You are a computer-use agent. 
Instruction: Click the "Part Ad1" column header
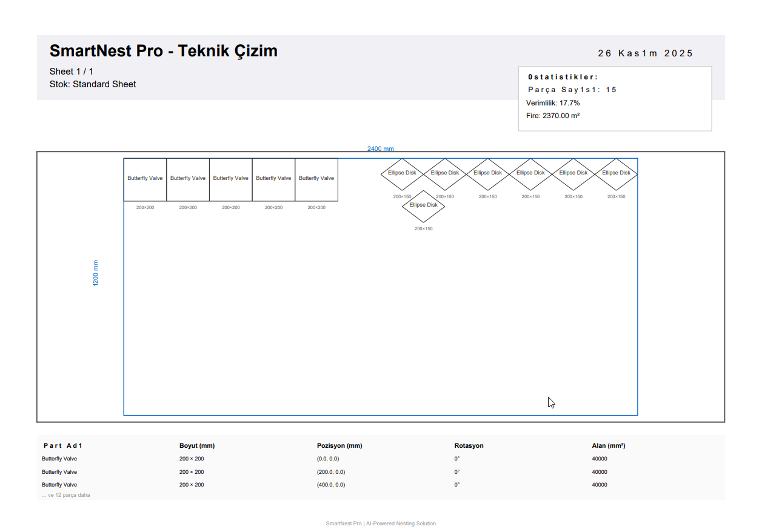tap(63, 445)
